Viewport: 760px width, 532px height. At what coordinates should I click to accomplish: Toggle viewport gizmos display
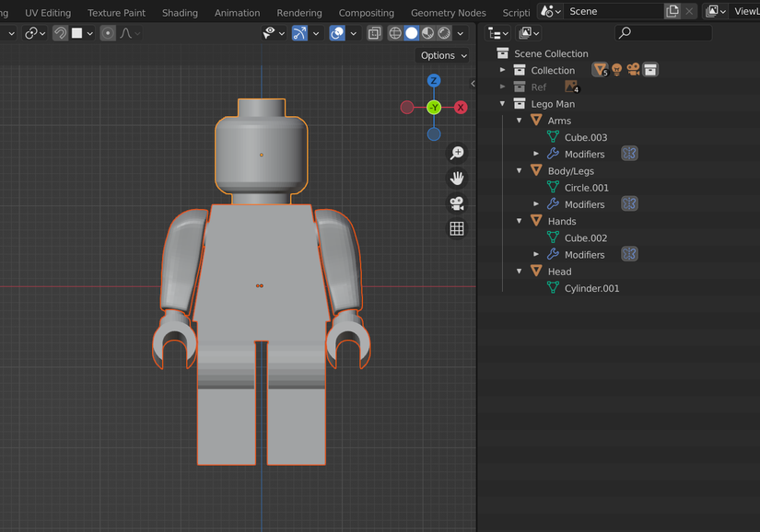click(x=299, y=33)
